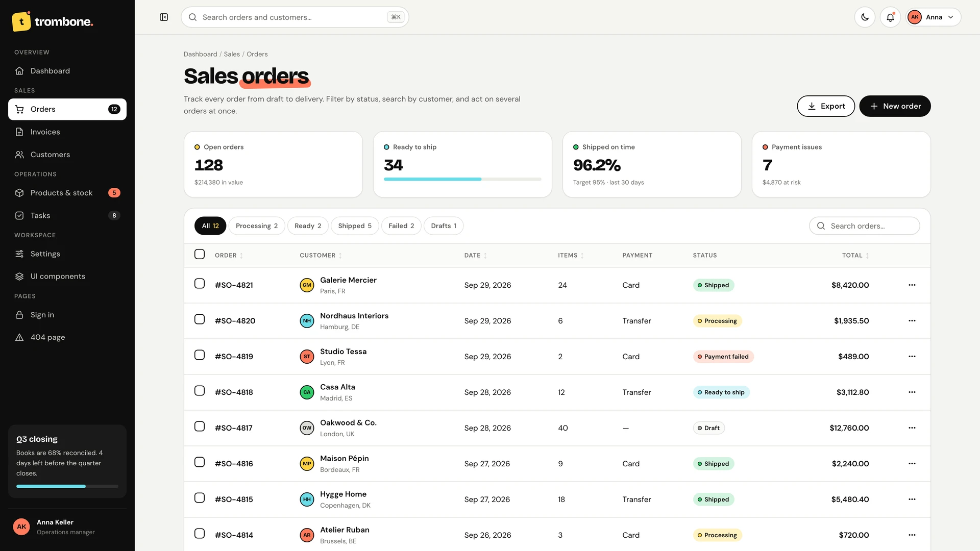Switch to dark mode via moon icon
This screenshot has height=551, width=980.
pos(865,17)
